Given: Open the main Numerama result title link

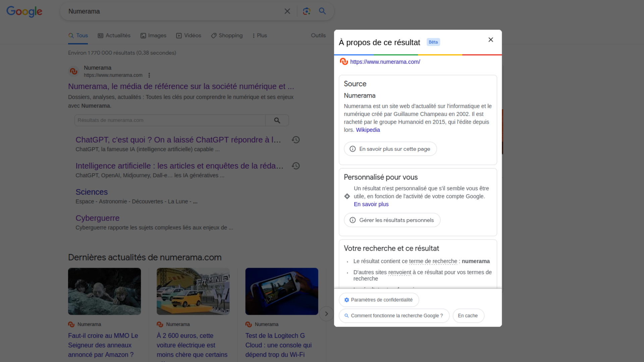Looking at the screenshot, I should pos(181,86).
